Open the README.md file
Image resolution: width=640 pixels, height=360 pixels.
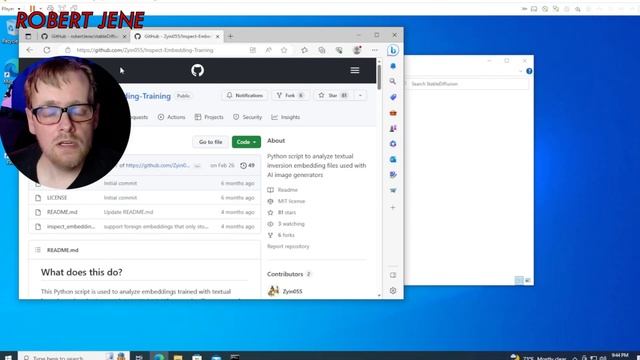pyautogui.click(x=62, y=212)
